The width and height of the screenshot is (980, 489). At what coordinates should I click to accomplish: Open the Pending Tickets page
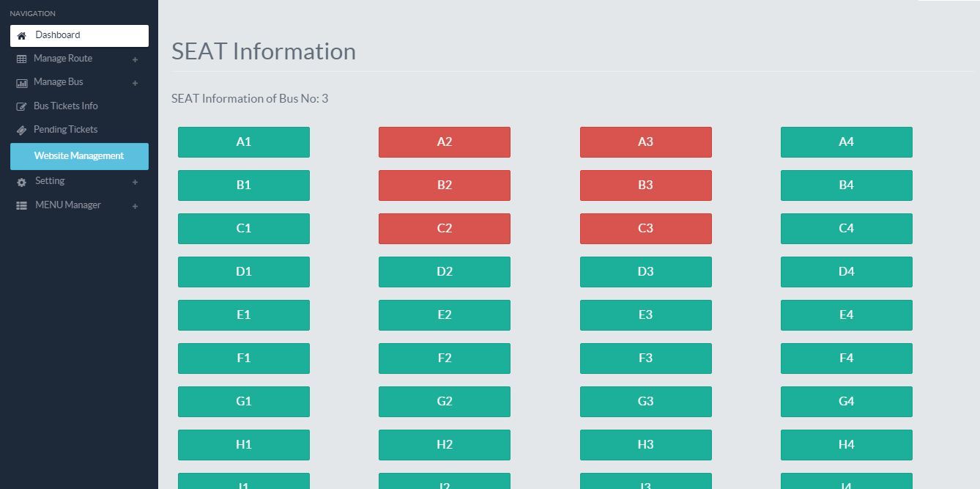click(x=65, y=130)
